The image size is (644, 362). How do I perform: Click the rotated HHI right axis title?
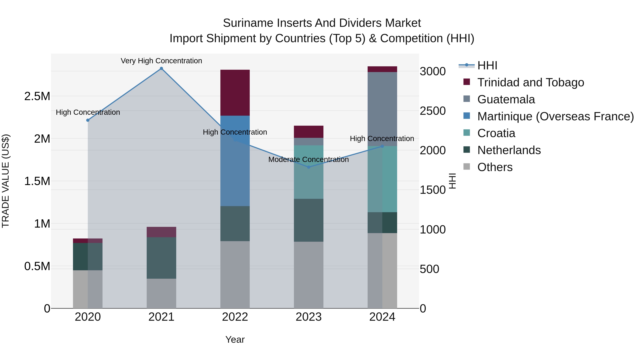(x=453, y=181)
